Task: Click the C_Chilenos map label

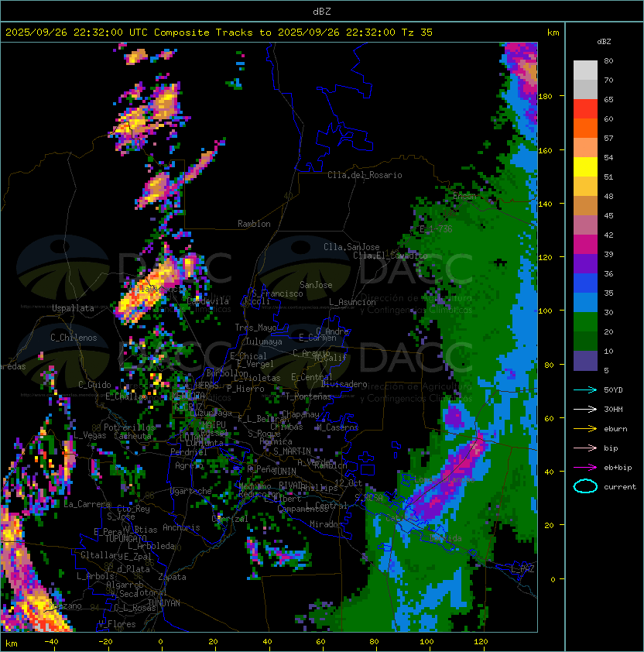Action: (x=74, y=337)
